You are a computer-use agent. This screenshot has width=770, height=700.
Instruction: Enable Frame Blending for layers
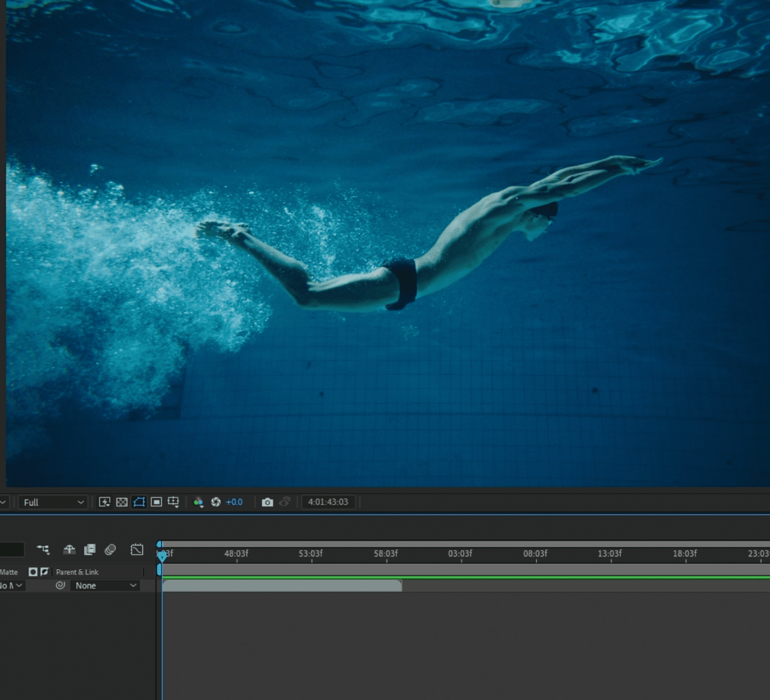90,550
